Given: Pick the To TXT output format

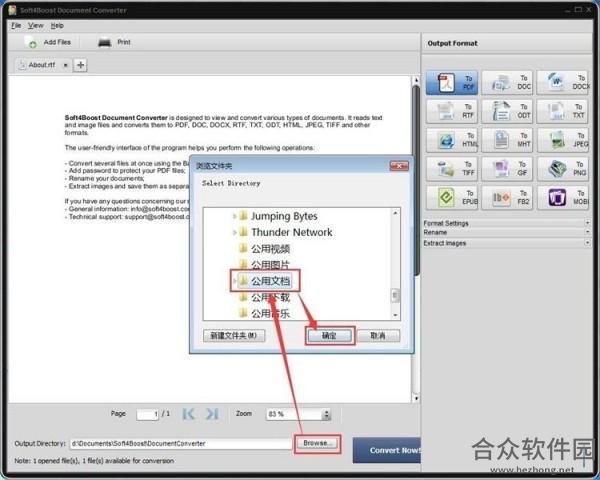Looking at the screenshot, I should [x=563, y=111].
